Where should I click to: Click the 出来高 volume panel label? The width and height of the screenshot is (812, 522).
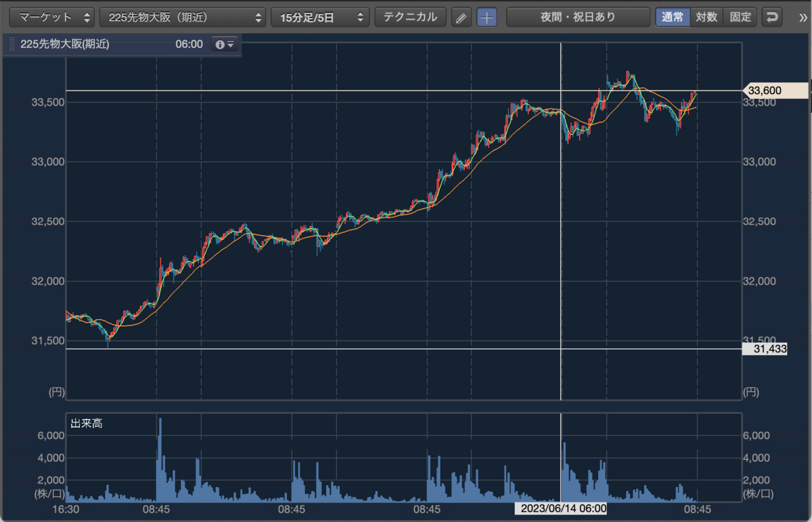pyautogui.click(x=87, y=424)
